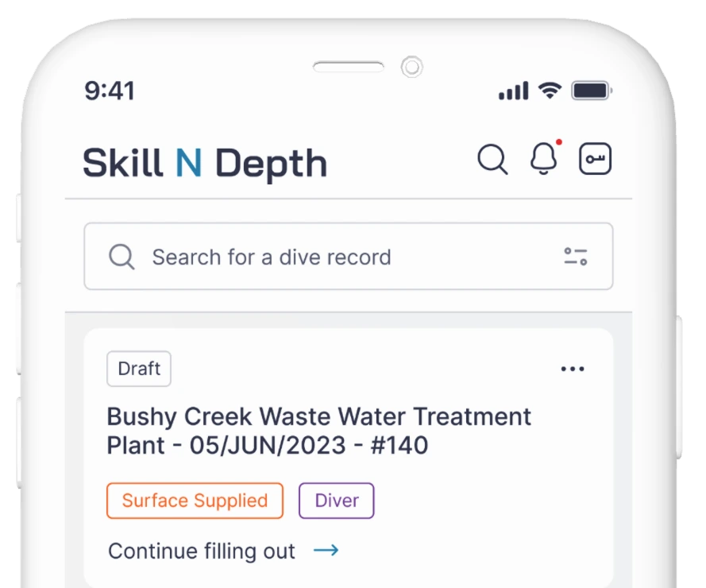Image resolution: width=706 pixels, height=588 pixels.
Task: Follow the Continue filling out link
Action: coord(201,551)
